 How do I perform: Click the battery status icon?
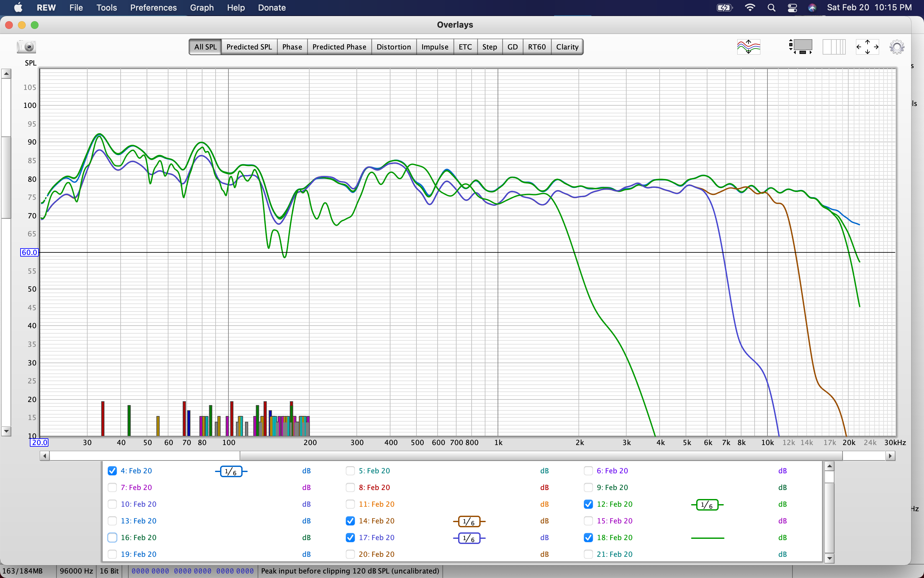click(x=724, y=8)
